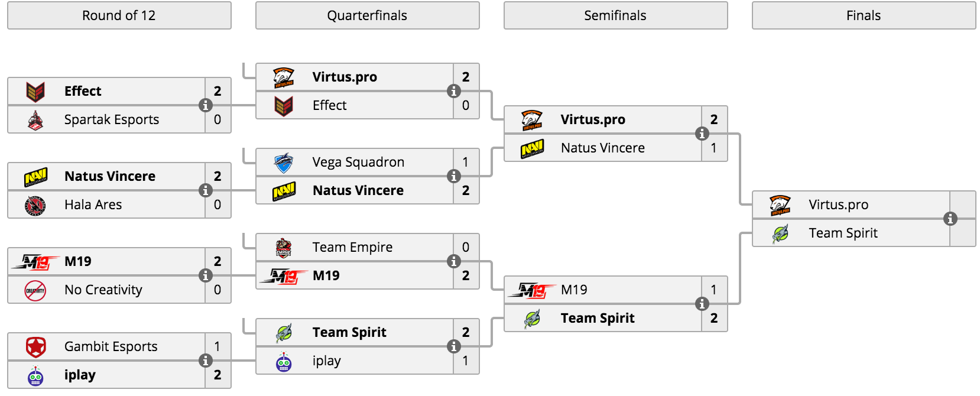Open info for M19 vs Team Spirit semifinal
This screenshot has height=396, width=980.
[x=702, y=304]
